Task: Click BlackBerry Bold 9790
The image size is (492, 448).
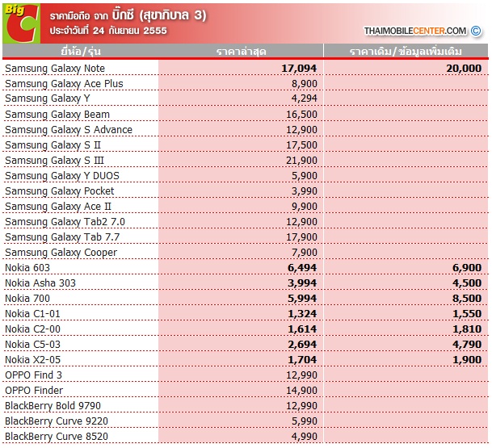Action: 53,406
